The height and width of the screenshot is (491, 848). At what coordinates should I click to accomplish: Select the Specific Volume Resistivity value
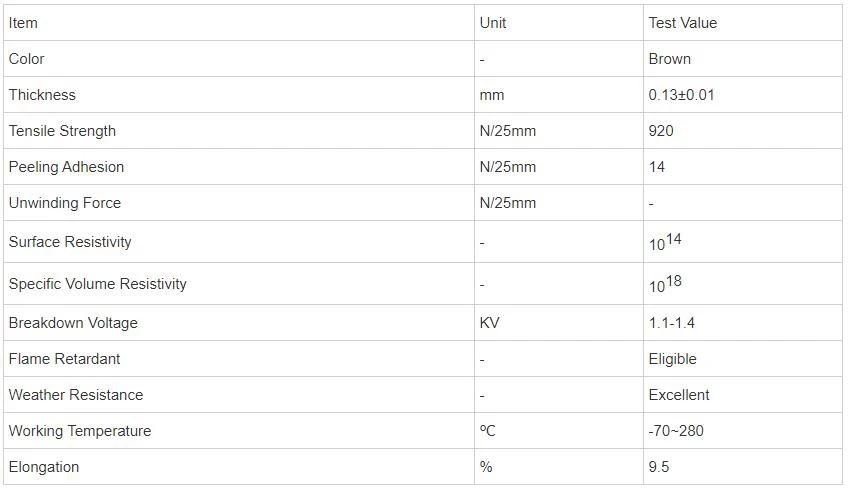[665, 283]
